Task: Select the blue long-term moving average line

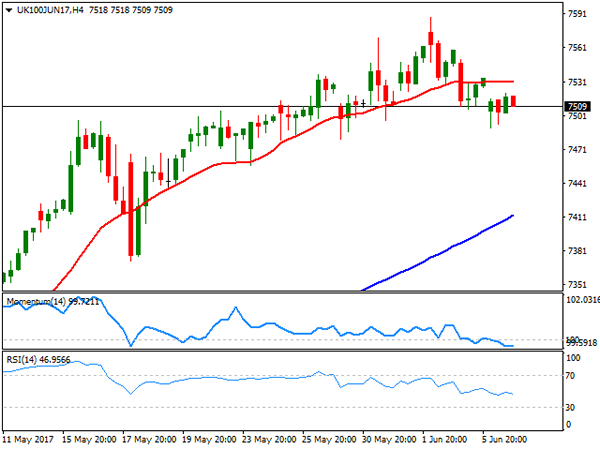Action: click(x=436, y=254)
